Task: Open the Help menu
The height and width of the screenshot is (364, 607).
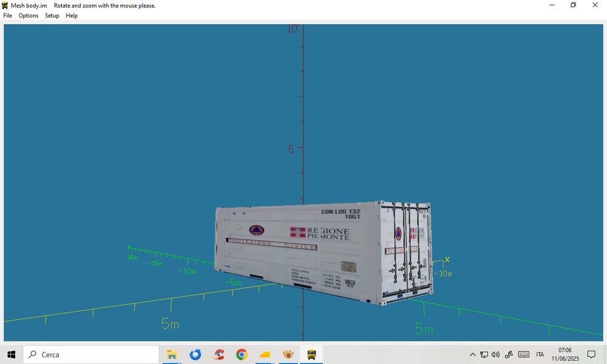Action: click(72, 16)
